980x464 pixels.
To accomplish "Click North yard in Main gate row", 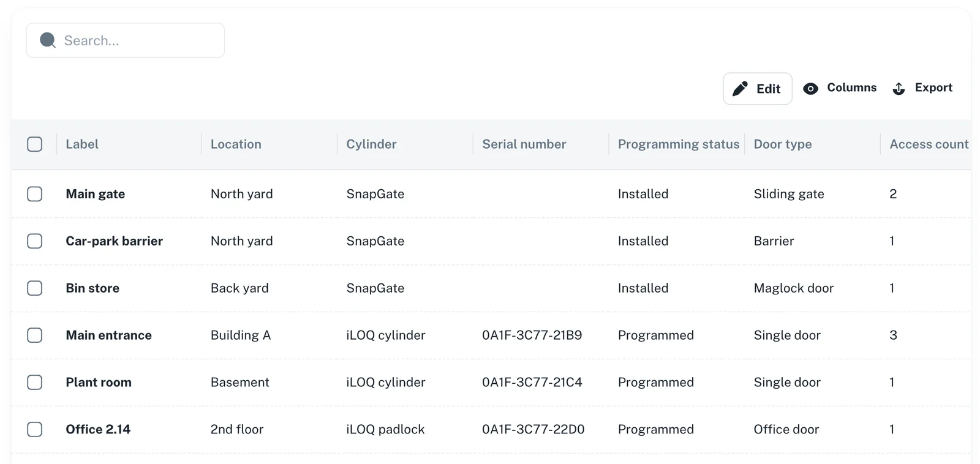I will pyautogui.click(x=242, y=194).
